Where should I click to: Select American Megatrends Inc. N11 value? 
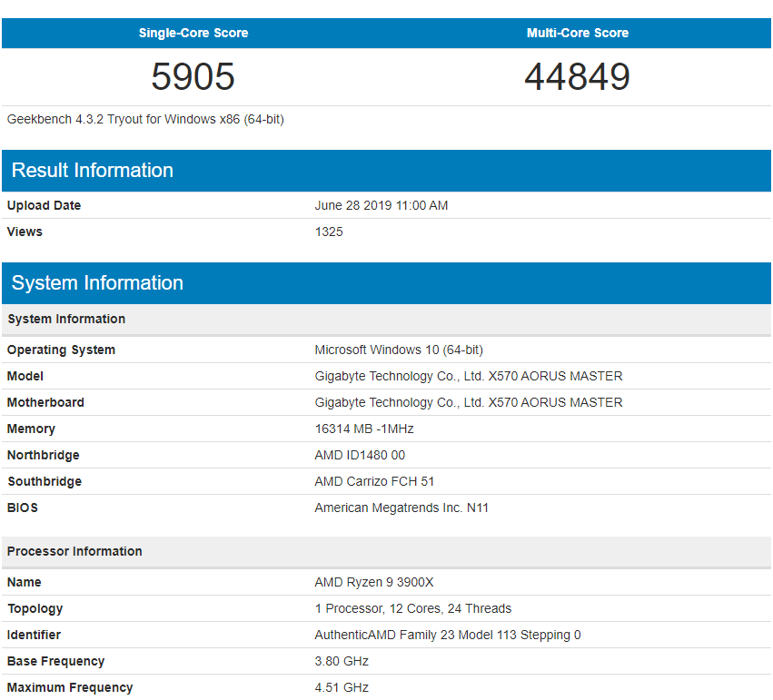pyautogui.click(x=401, y=508)
